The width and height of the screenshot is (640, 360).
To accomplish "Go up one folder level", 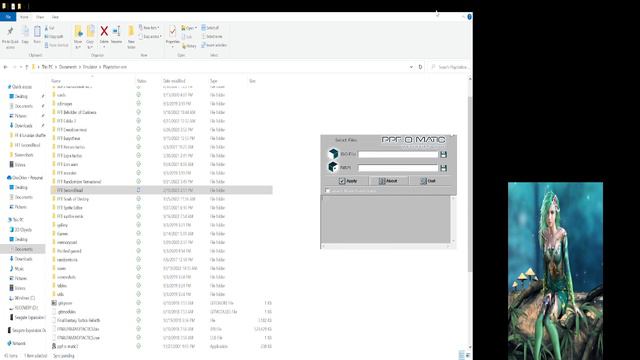I will pyautogui.click(x=27, y=67).
